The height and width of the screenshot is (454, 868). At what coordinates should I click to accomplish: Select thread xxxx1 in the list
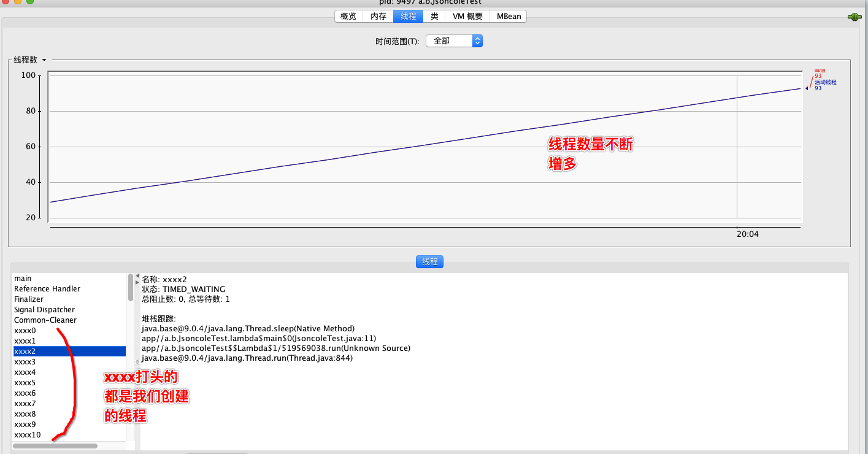(x=69, y=341)
